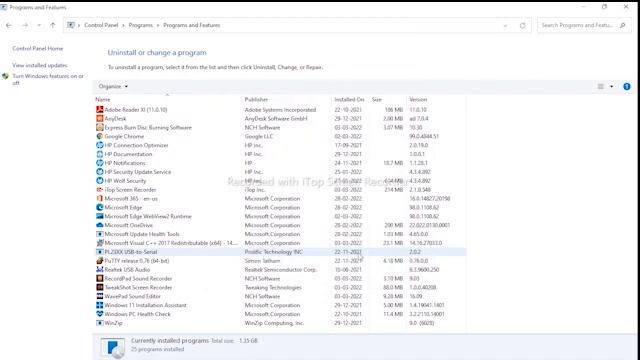Screen dimensions: 640x360
Task: Expand the view options dropdown arrow
Action: click(611, 87)
